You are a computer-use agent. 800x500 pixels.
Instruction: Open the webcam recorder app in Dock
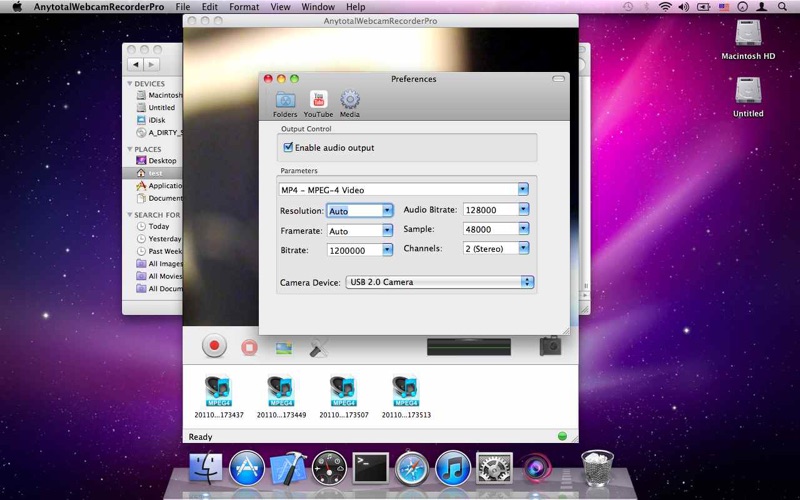pyautogui.click(x=536, y=467)
